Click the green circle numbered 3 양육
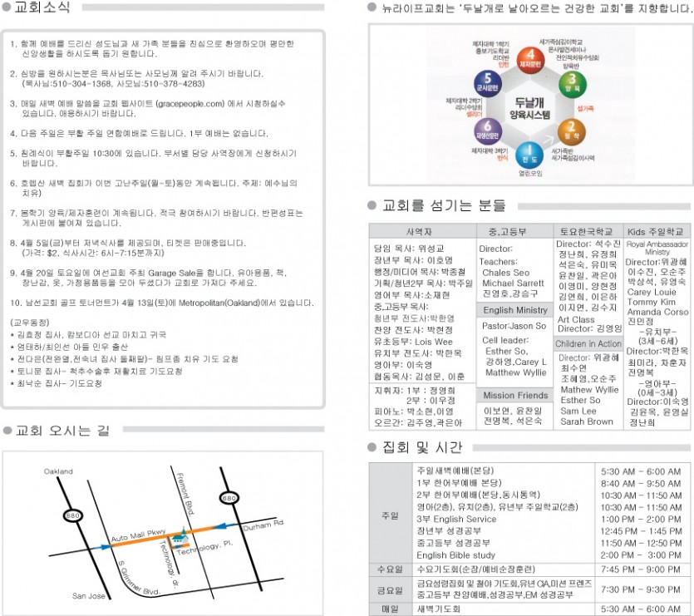This screenshot has height=616, width=694. click(x=573, y=84)
